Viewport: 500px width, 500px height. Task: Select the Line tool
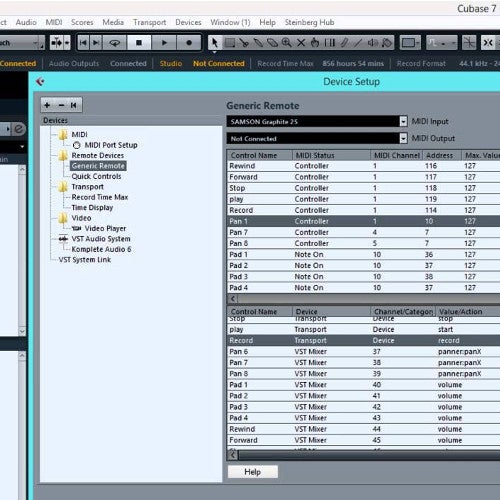tap(358, 43)
